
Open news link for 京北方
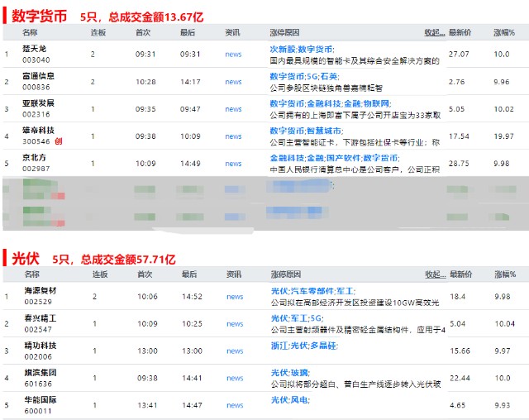(x=233, y=164)
